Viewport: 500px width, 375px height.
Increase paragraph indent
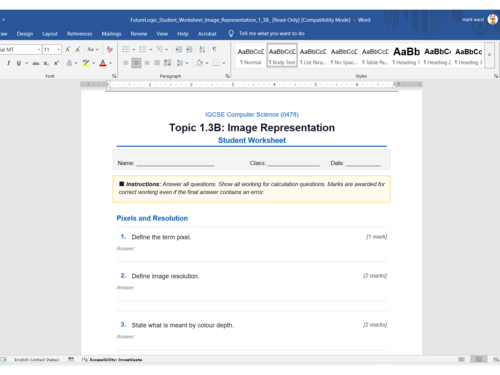tap(189, 50)
